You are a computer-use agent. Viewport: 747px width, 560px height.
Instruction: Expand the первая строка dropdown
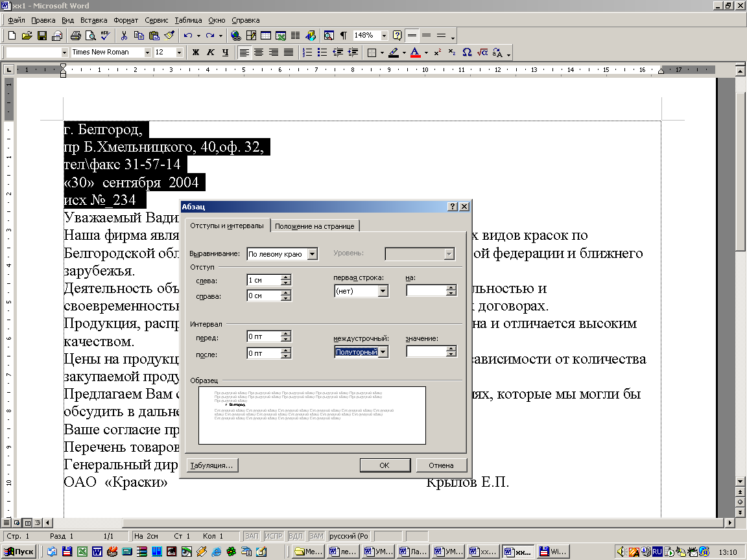(383, 291)
